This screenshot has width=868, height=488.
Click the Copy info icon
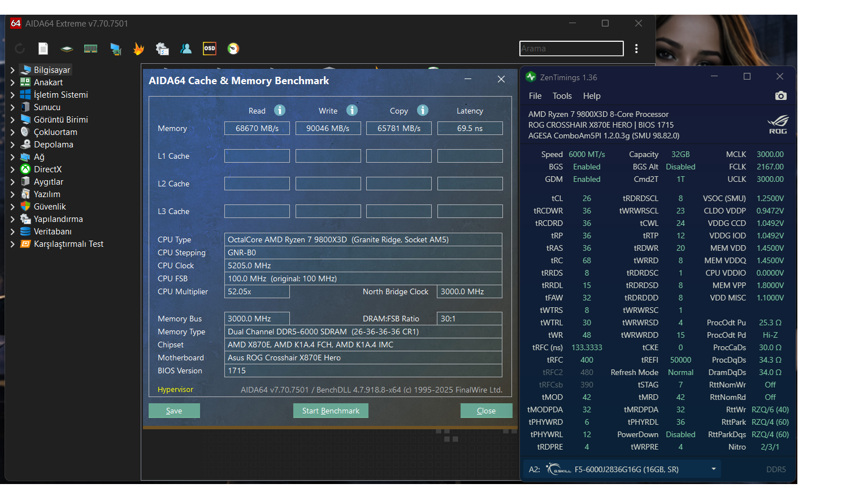[x=423, y=110]
